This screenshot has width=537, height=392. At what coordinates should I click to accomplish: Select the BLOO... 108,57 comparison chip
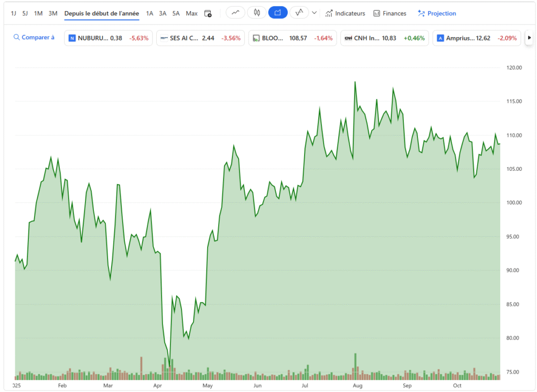pos(292,38)
